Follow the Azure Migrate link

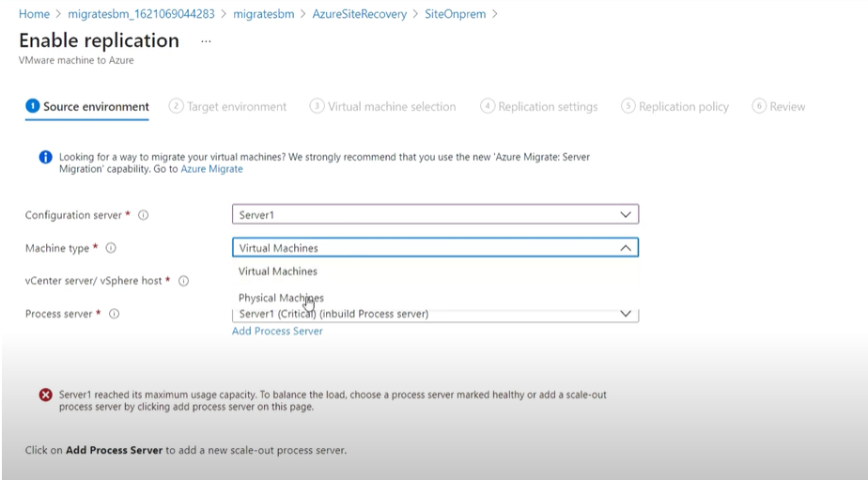(211, 169)
